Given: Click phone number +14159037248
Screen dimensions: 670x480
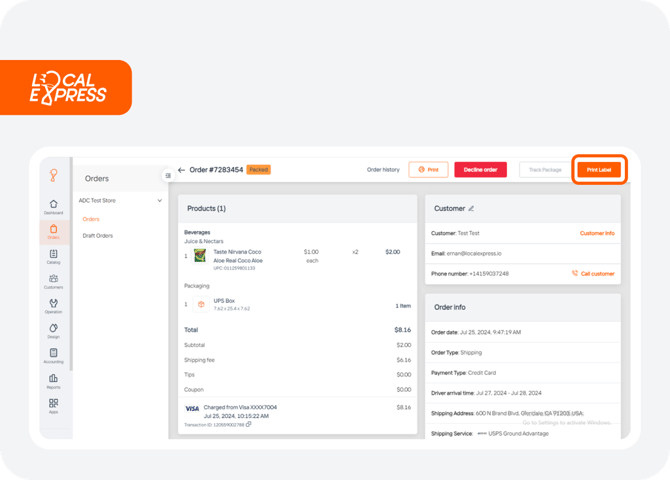Looking at the screenshot, I should tap(489, 274).
